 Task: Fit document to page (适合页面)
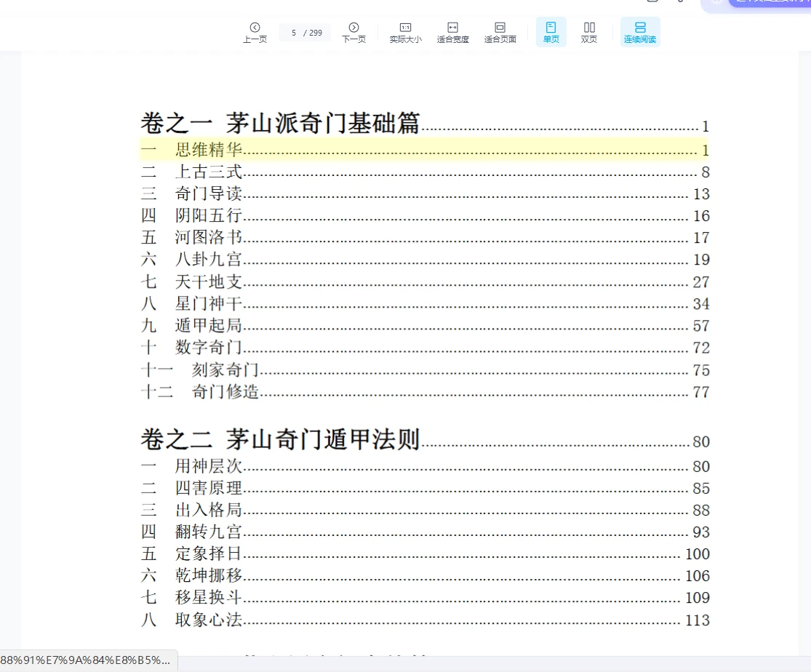(x=500, y=33)
